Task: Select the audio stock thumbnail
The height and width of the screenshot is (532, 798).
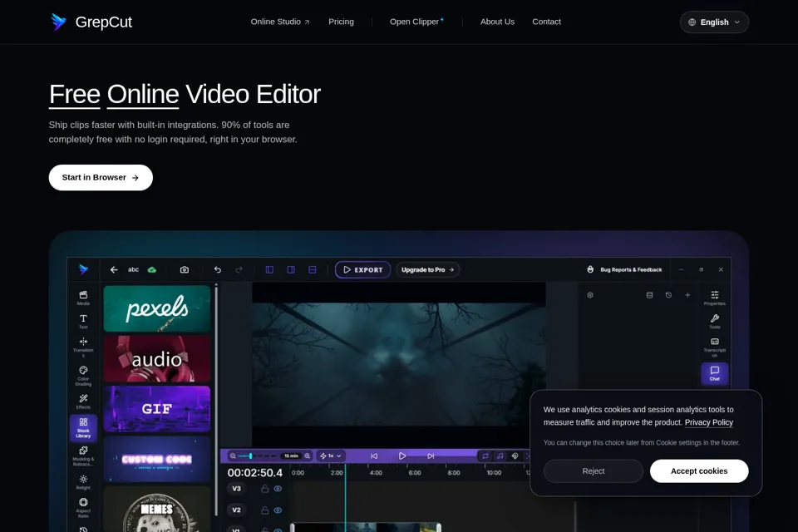Action: [157, 359]
